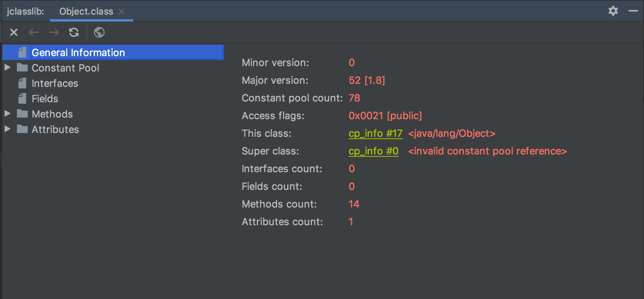This screenshot has height=299, width=644.
Task: Select the Interfaces tree item
Action: pos(55,83)
